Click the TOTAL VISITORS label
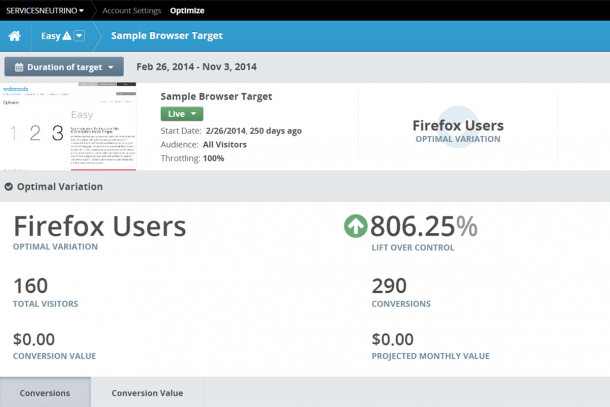610x407 pixels. coord(46,304)
